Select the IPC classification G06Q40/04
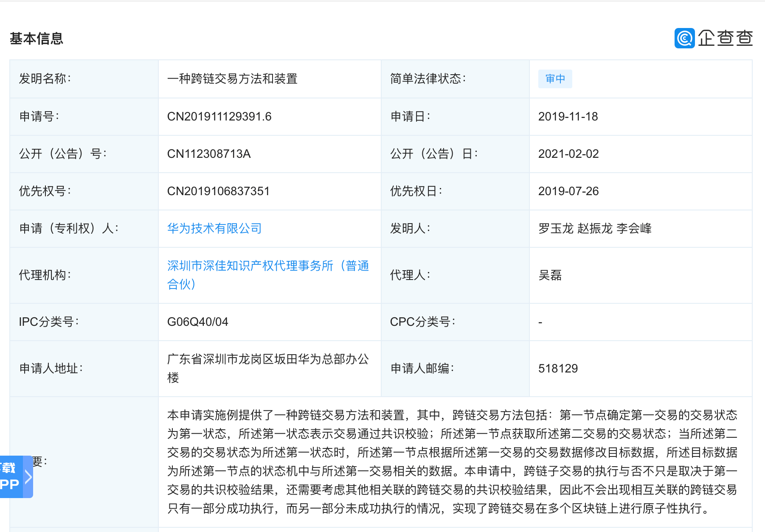 (198, 322)
